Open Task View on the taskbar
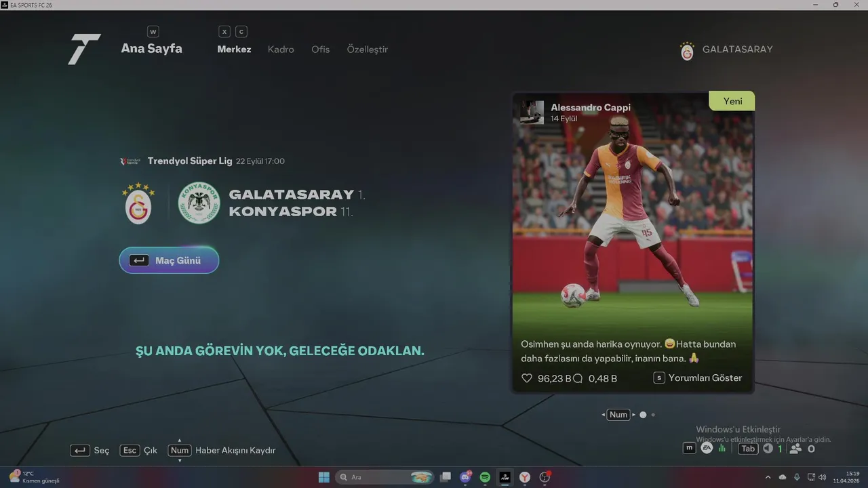868x488 pixels. 446,477
